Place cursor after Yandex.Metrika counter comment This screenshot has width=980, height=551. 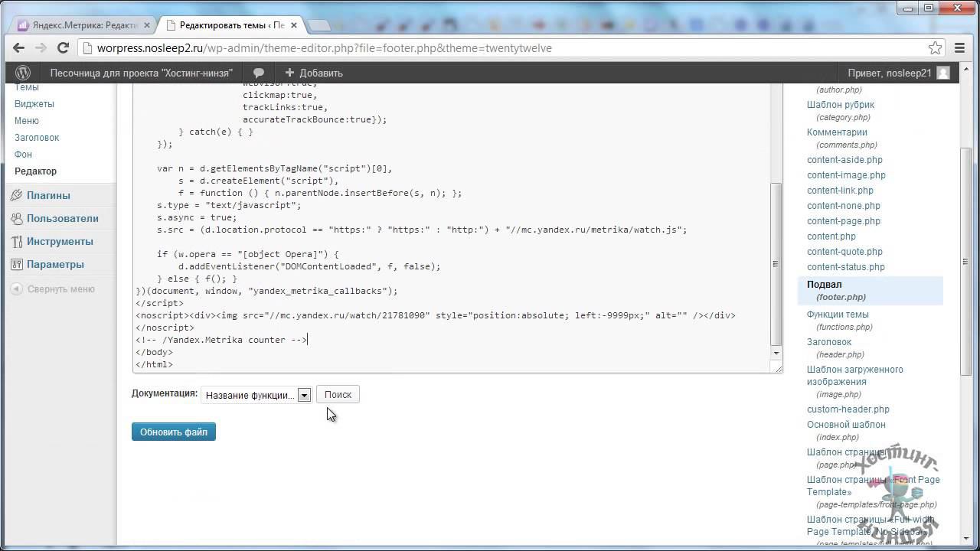click(307, 340)
